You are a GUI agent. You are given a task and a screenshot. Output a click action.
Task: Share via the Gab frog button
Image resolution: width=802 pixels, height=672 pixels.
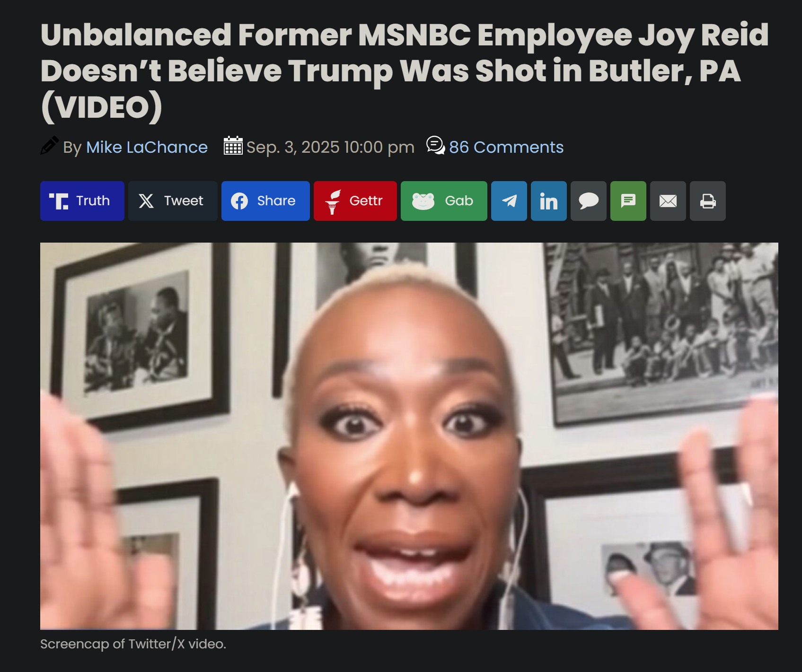(x=444, y=201)
